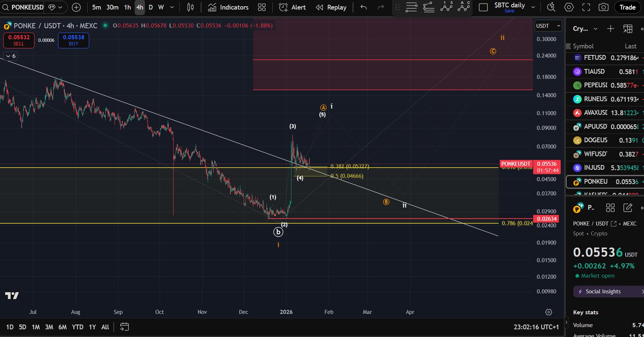
Task: Set the date range to 5D
Action: (22, 327)
